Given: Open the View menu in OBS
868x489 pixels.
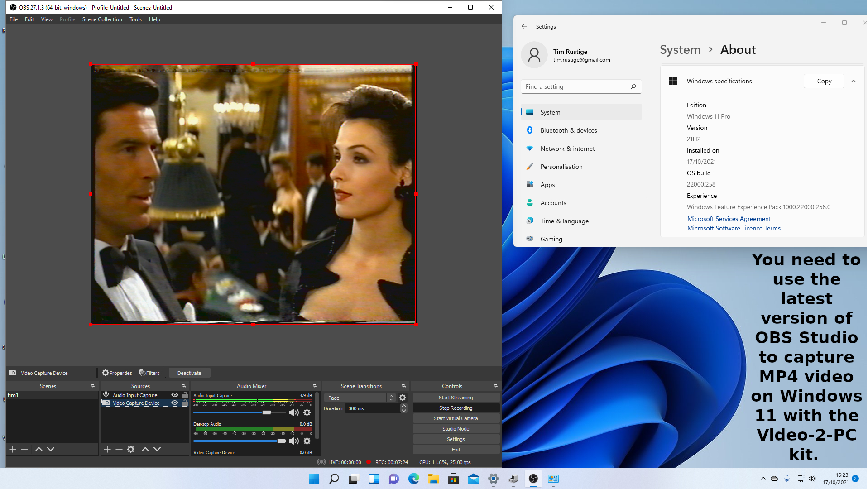Looking at the screenshot, I should pyautogui.click(x=47, y=19).
